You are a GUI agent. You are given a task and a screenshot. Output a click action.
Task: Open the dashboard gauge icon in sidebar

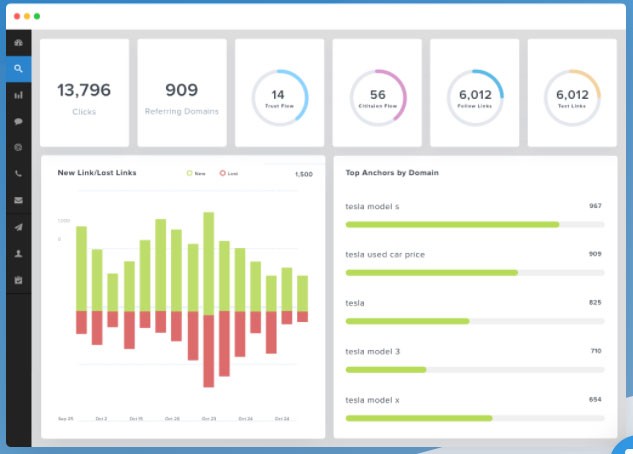[x=18, y=42]
